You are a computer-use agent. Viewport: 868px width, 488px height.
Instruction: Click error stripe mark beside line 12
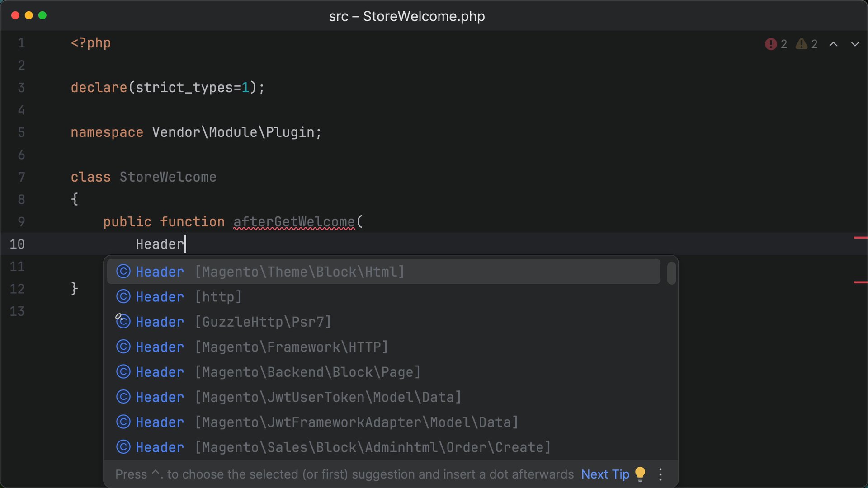coord(860,282)
